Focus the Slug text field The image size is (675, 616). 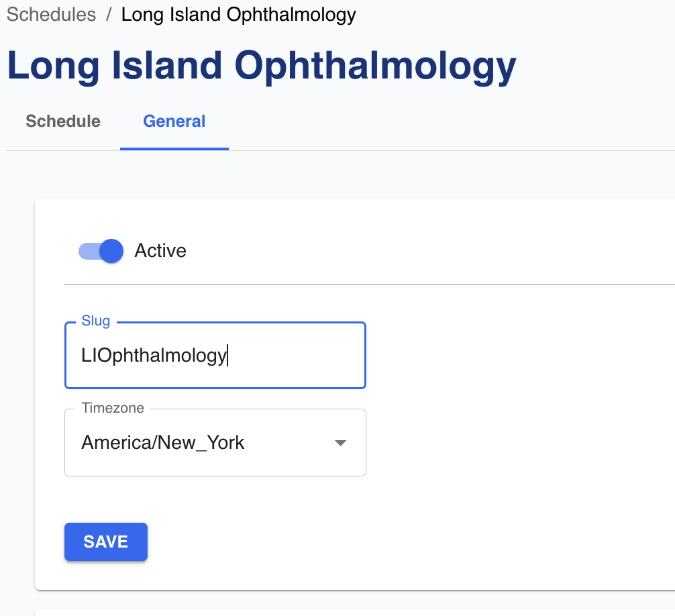tap(295, 356)
